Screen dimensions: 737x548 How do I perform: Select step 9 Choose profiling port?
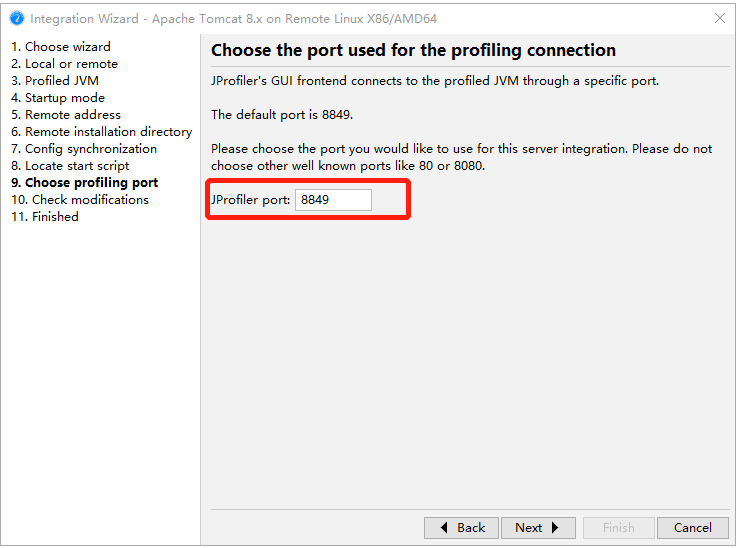(85, 183)
